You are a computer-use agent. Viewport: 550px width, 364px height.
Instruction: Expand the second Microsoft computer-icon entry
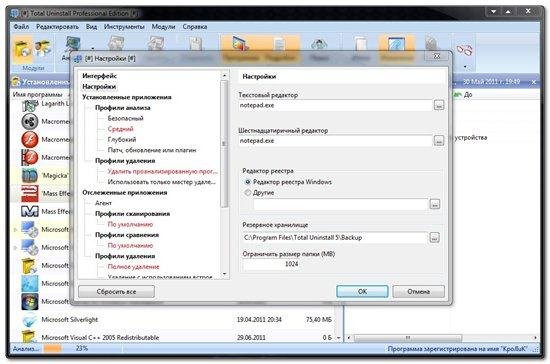click(15, 248)
